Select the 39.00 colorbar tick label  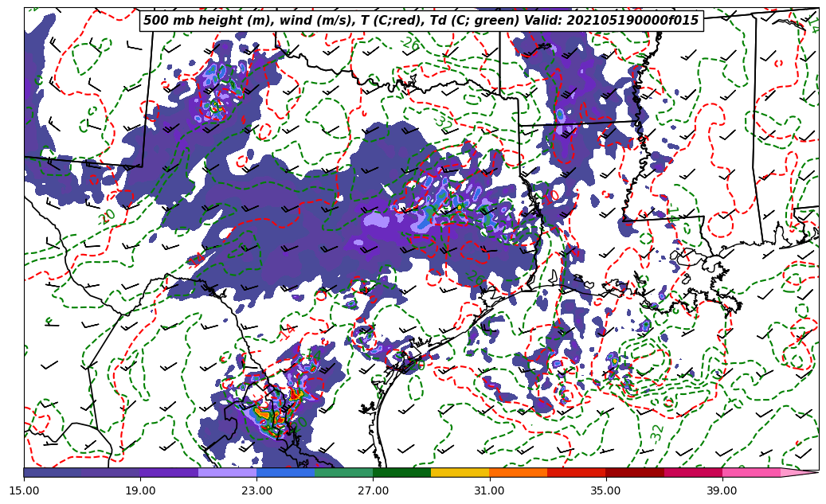click(722, 491)
